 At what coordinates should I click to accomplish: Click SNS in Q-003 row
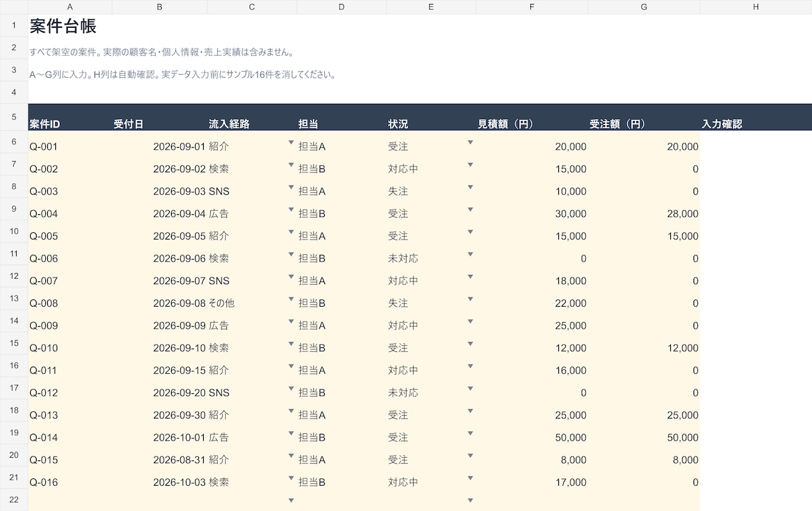(219, 192)
